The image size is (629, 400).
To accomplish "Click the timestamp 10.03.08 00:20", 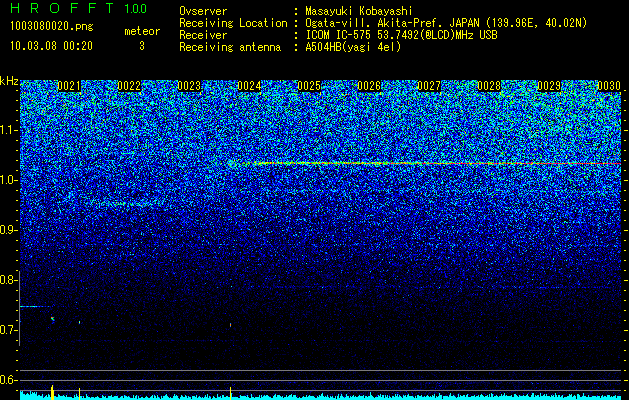I will 51,46.
